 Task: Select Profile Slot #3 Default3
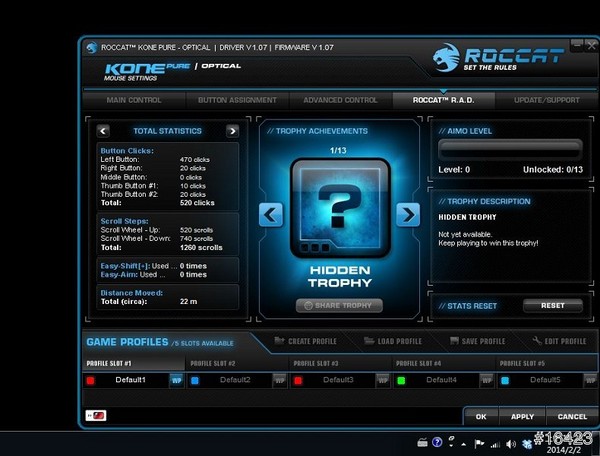[x=336, y=380]
